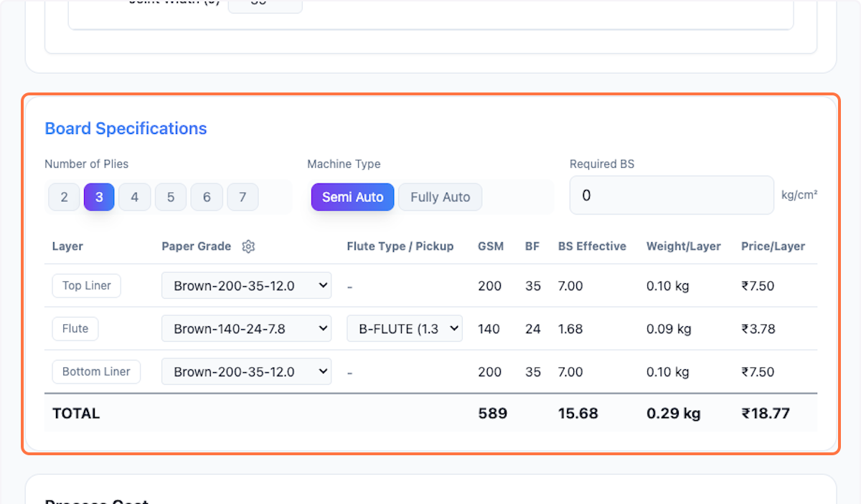Click the Top Liner layer label
861x504 pixels.
click(86, 285)
